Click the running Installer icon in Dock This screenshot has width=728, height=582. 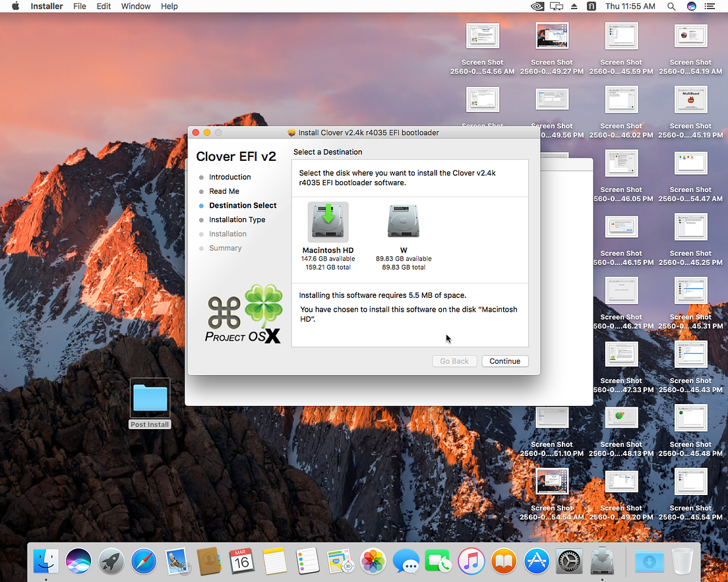pyautogui.click(x=602, y=561)
